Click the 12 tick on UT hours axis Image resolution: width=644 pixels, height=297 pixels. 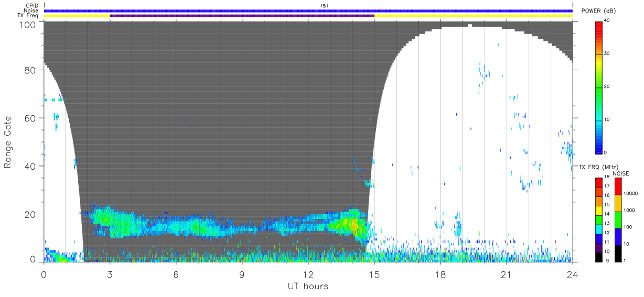click(308, 274)
